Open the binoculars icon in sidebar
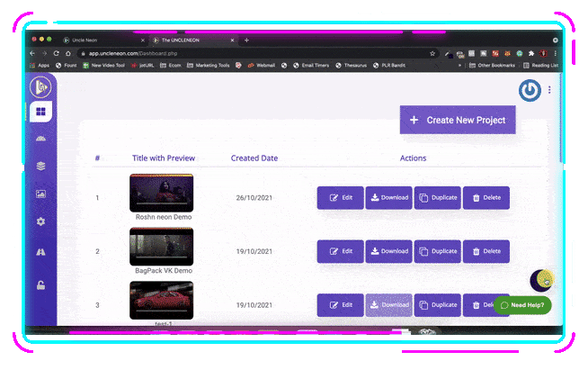This screenshot has width=588, height=370. point(40,252)
